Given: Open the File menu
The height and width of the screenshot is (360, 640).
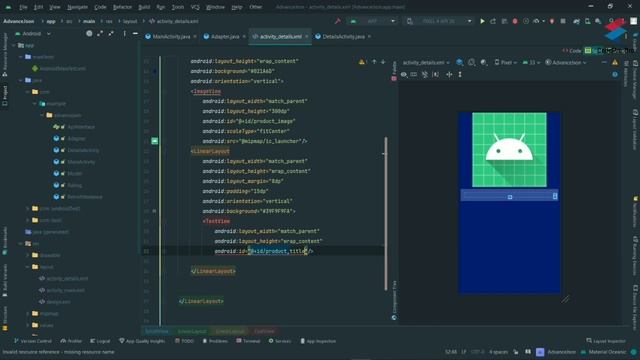Looking at the screenshot, I should [23, 7].
